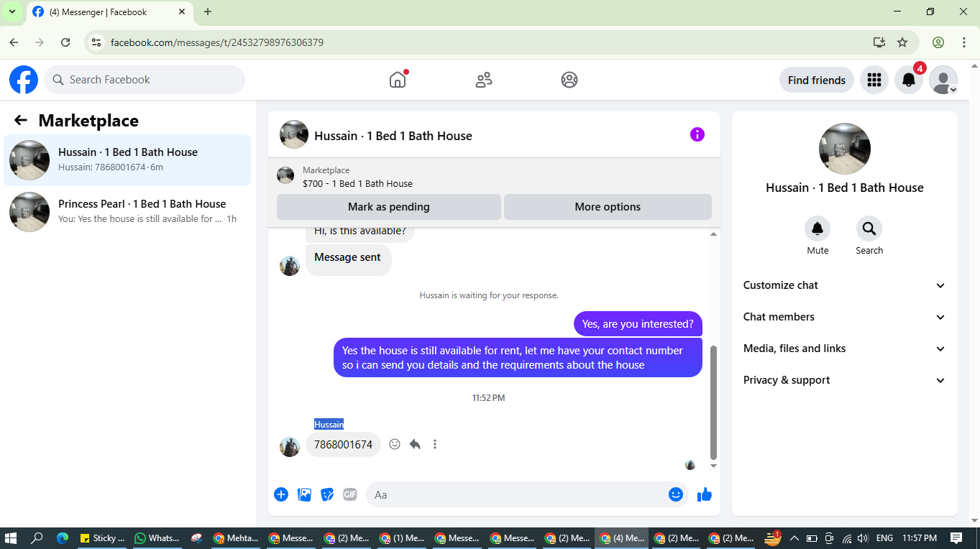The width and height of the screenshot is (980, 549).
Task: Open Chrome three-dot menu
Action: pos(964,42)
